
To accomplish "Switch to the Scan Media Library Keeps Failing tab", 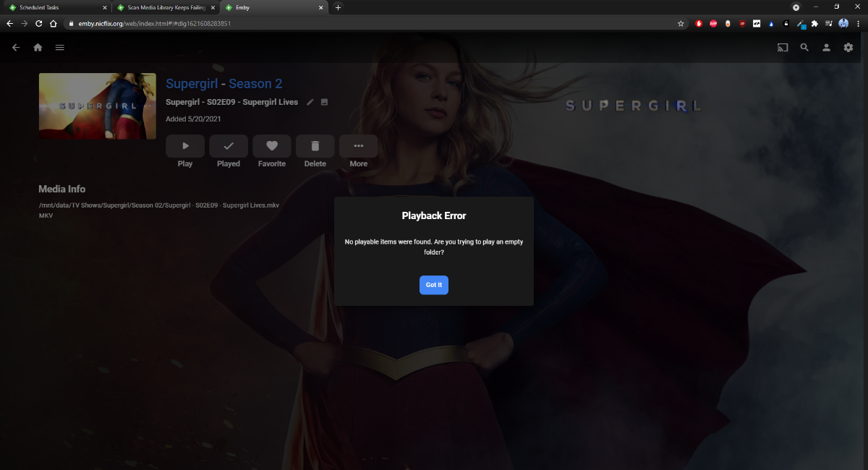I will coord(165,8).
